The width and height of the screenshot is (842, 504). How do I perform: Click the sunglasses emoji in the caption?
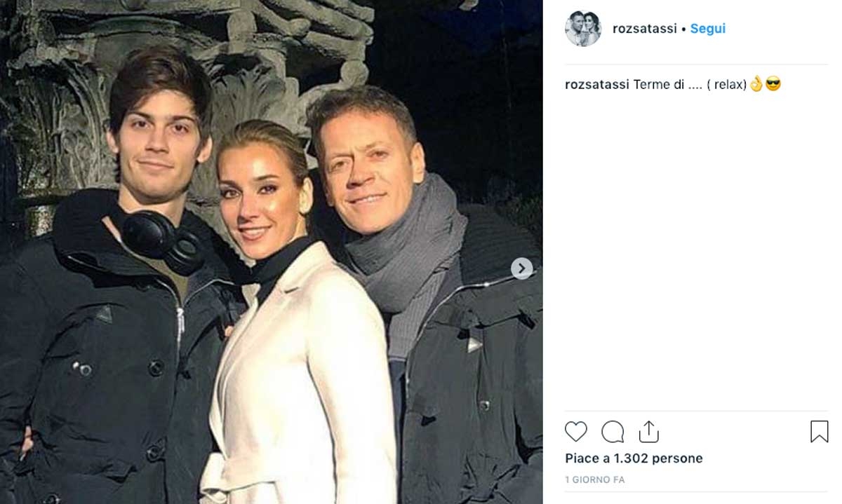773,85
